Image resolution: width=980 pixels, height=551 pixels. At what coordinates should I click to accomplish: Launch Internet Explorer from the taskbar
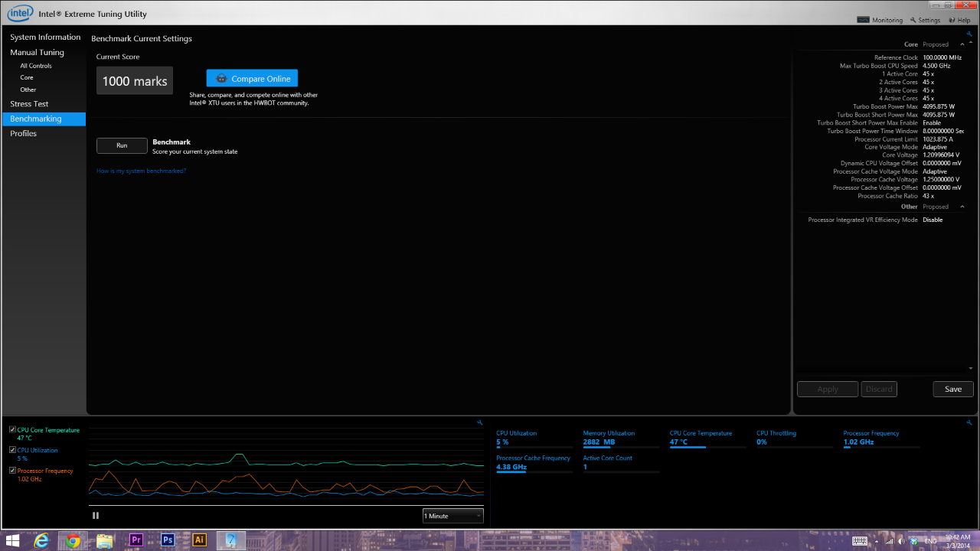(x=42, y=540)
